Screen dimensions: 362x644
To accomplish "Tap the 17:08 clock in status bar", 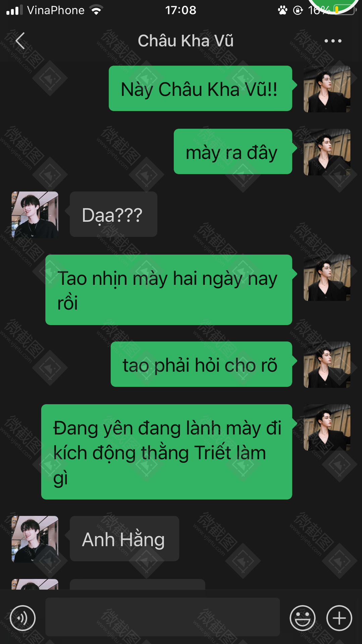I will coord(180,10).
